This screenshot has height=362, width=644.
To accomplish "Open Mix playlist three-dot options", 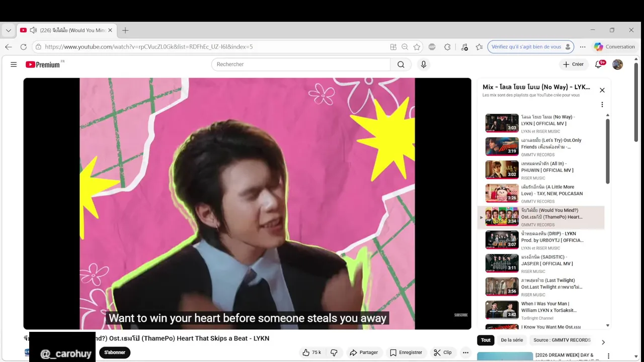I will click(x=602, y=105).
